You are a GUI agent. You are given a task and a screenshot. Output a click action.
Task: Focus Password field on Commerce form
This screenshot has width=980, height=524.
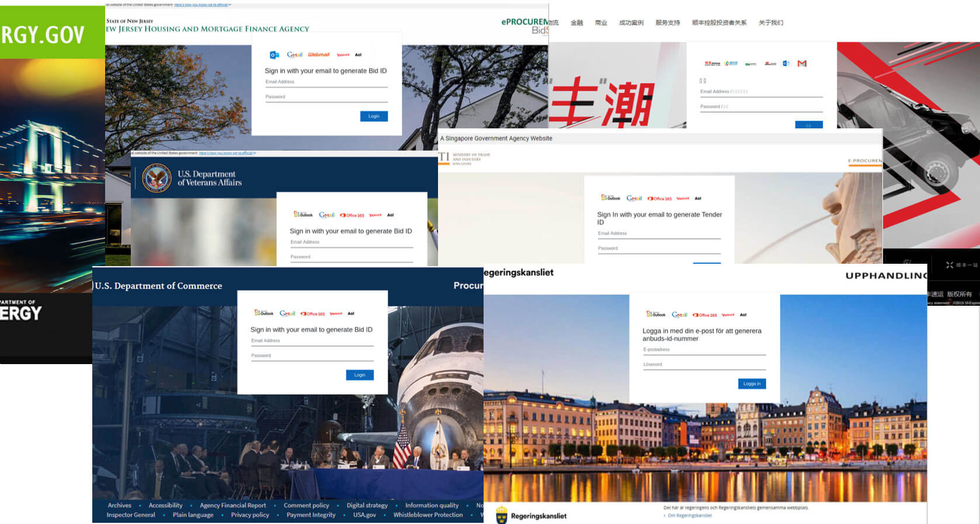(312, 356)
